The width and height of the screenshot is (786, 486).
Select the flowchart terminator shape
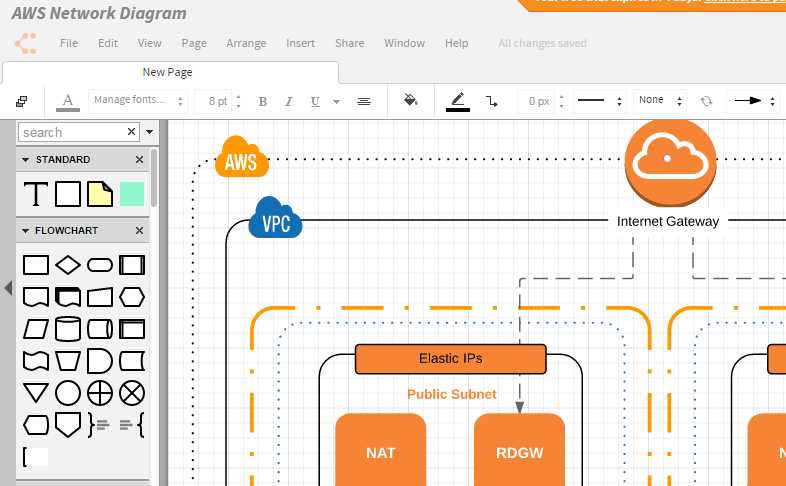pos(100,265)
